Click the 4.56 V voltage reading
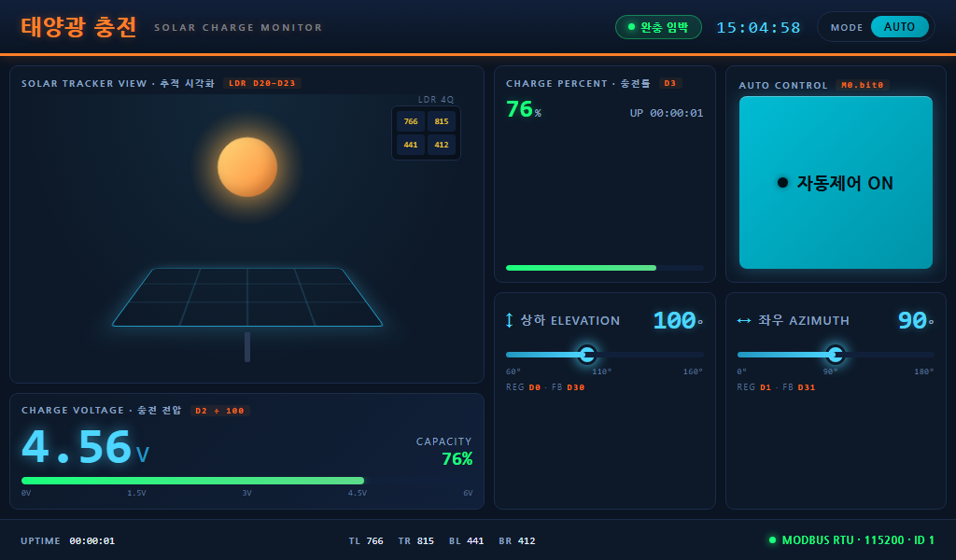 85,447
